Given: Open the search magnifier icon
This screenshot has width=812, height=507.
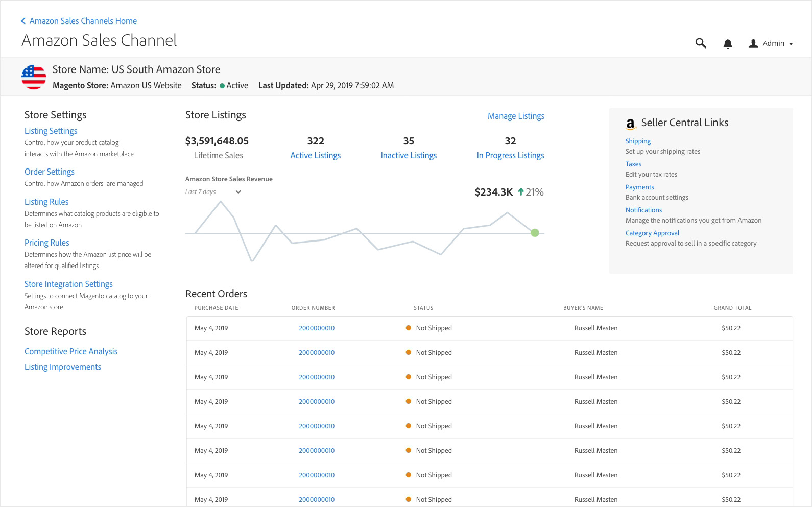Looking at the screenshot, I should coord(701,43).
